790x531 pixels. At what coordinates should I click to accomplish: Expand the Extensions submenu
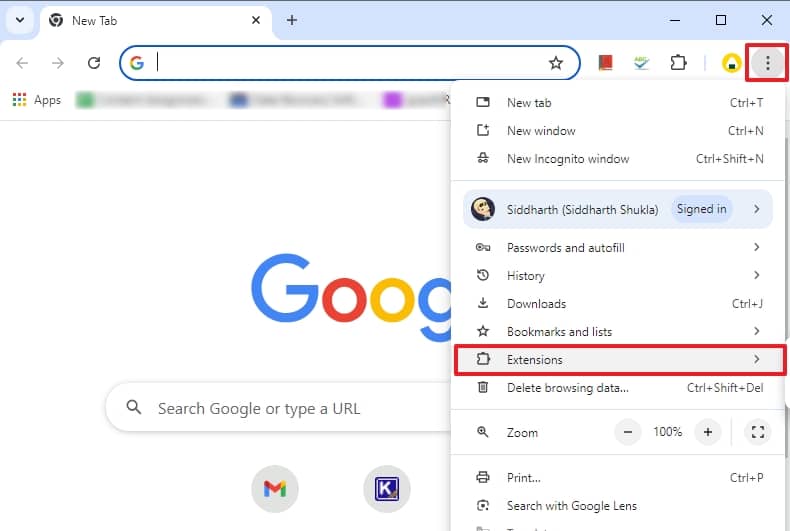click(620, 360)
